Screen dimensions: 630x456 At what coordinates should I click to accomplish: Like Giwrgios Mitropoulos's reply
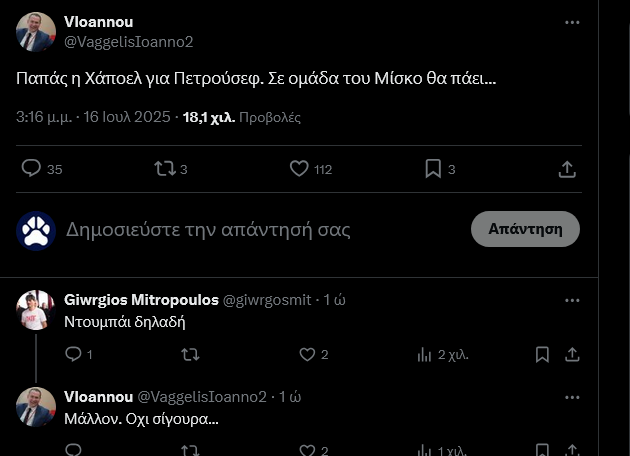coord(308,354)
